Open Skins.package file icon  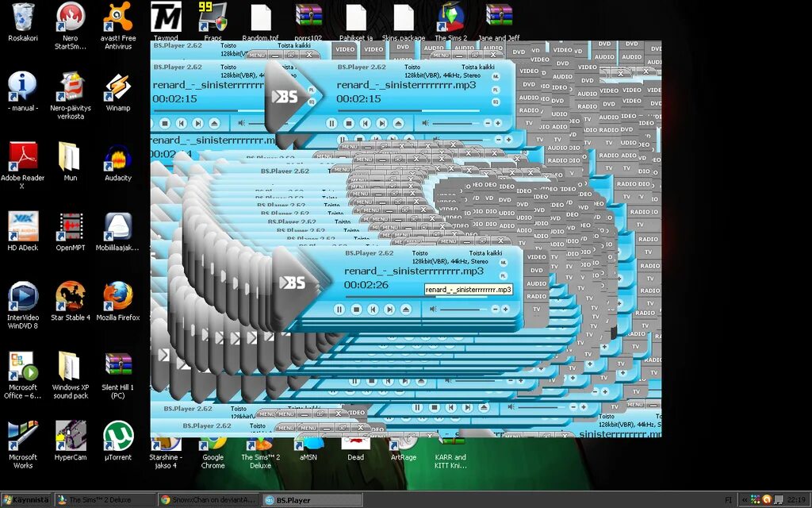[404, 22]
